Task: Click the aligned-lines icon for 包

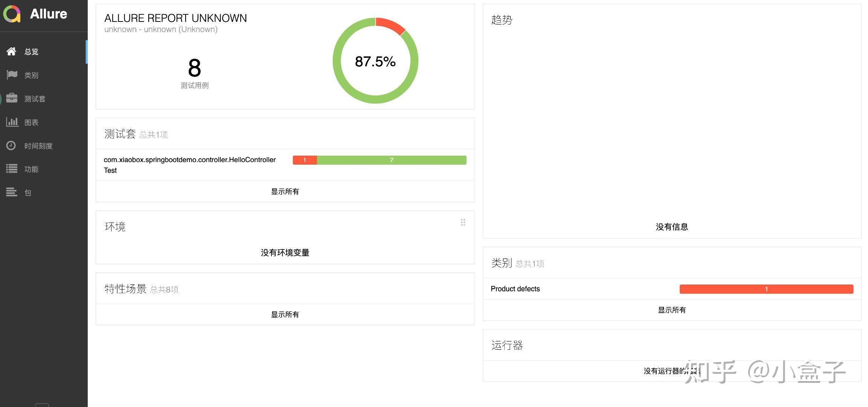Action: tap(12, 192)
